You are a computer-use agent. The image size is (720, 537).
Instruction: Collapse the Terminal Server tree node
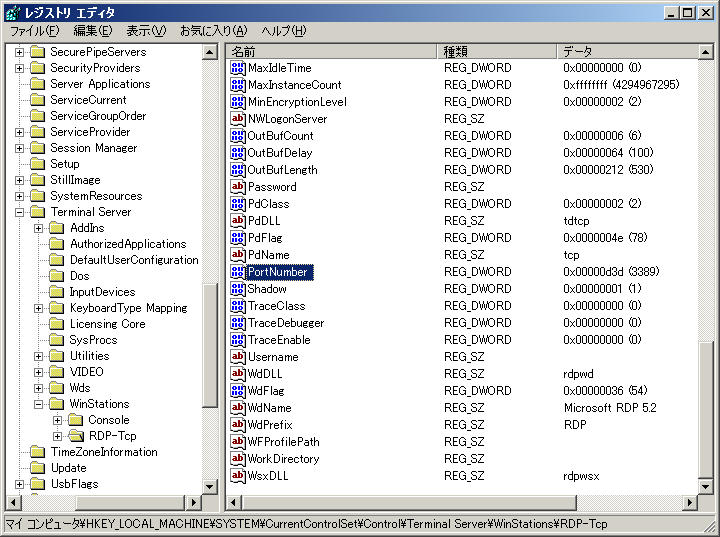point(19,212)
